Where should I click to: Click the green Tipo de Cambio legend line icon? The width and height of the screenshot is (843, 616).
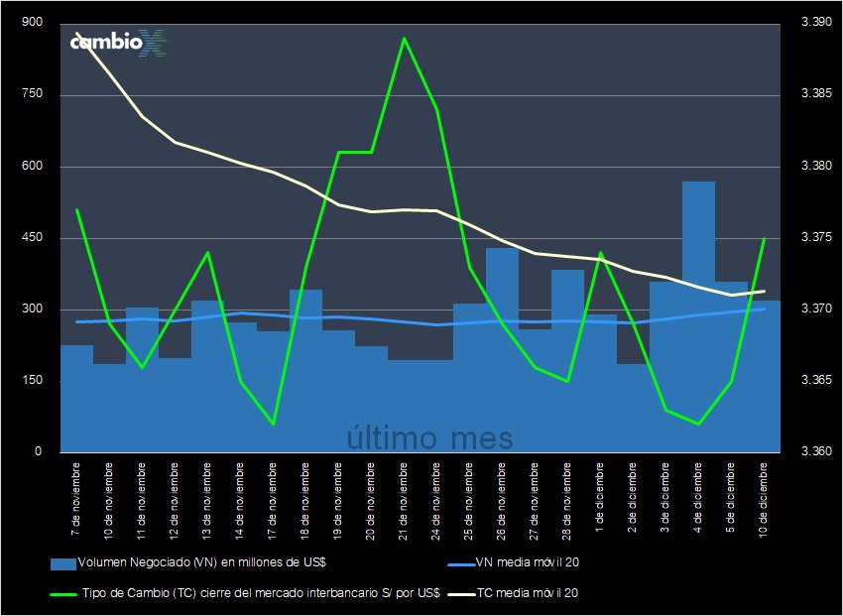(62, 592)
